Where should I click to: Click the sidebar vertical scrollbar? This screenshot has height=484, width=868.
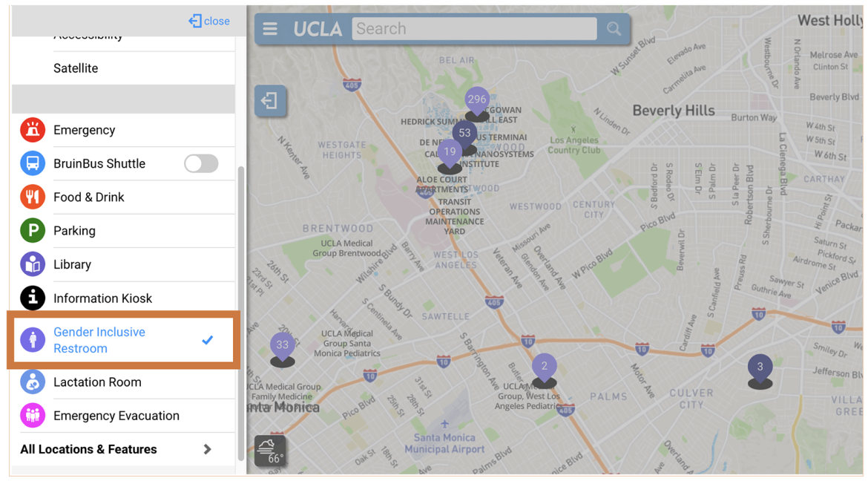point(241,313)
